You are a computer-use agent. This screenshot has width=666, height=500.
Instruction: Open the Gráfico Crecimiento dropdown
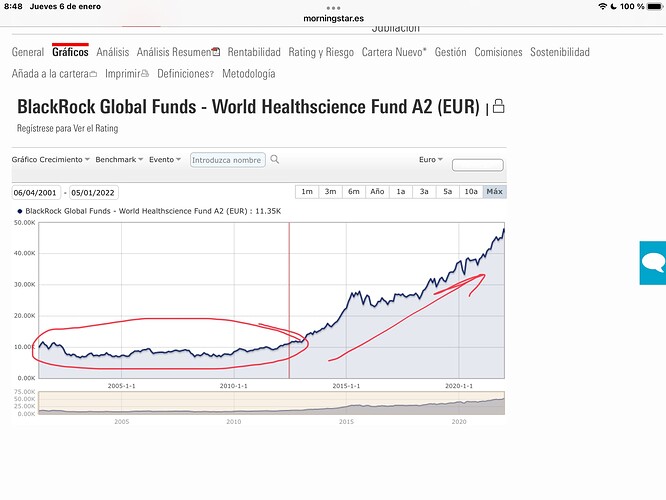pos(51,159)
